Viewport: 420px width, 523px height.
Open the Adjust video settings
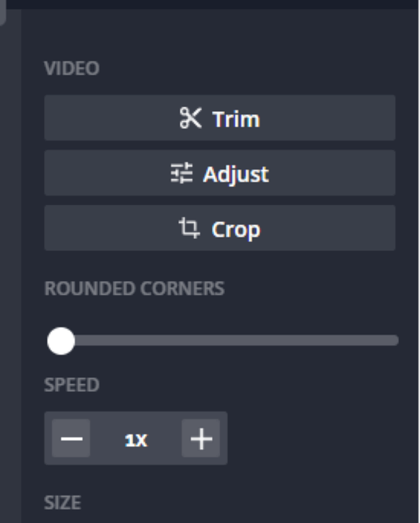(x=220, y=174)
